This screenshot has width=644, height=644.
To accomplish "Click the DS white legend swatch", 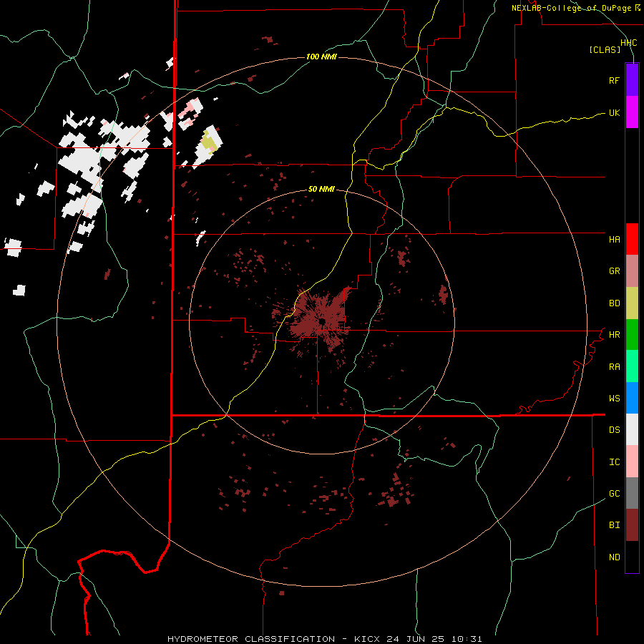I will [x=632, y=429].
